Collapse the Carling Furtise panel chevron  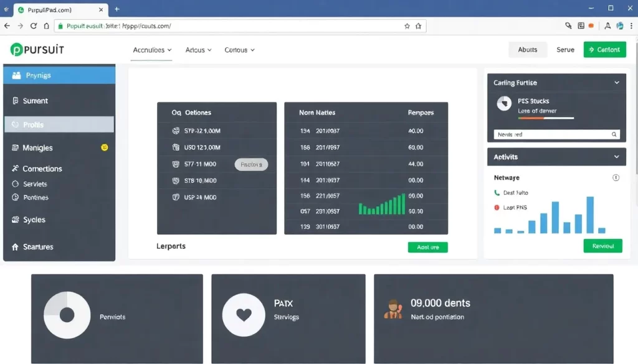coord(616,83)
